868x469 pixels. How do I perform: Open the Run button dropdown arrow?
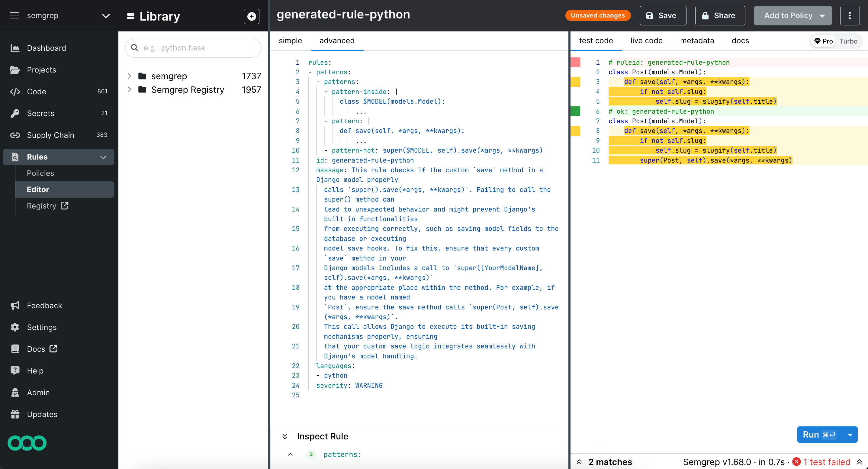(850, 435)
